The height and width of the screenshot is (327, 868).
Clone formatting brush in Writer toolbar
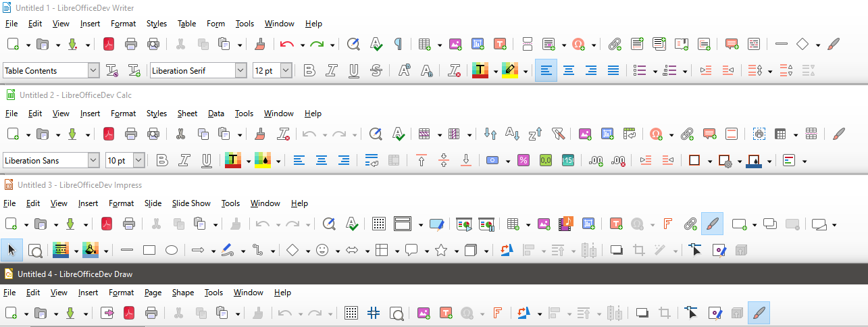pos(260,45)
